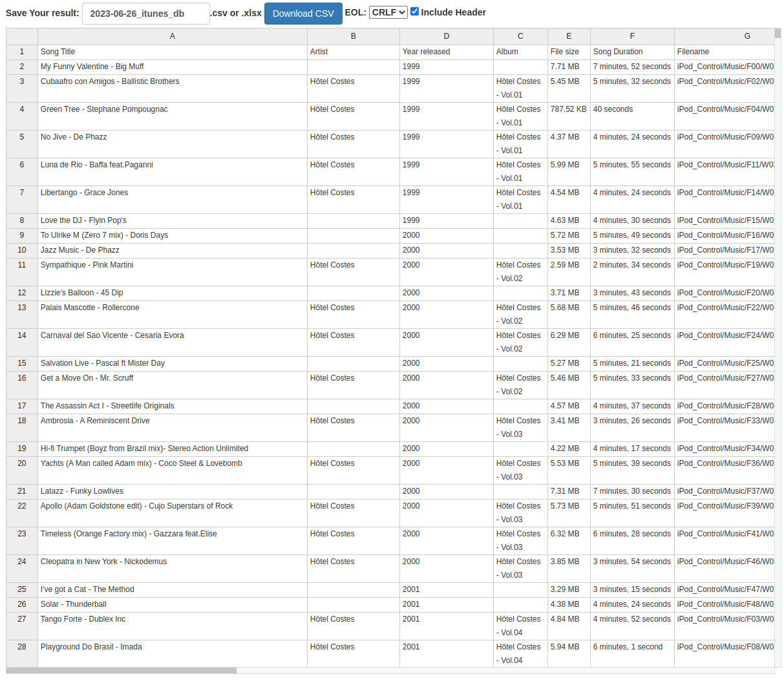The height and width of the screenshot is (685, 784).
Task: Click the '4 minutes, 17 seconds' duration cell
Action: (632, 449)
